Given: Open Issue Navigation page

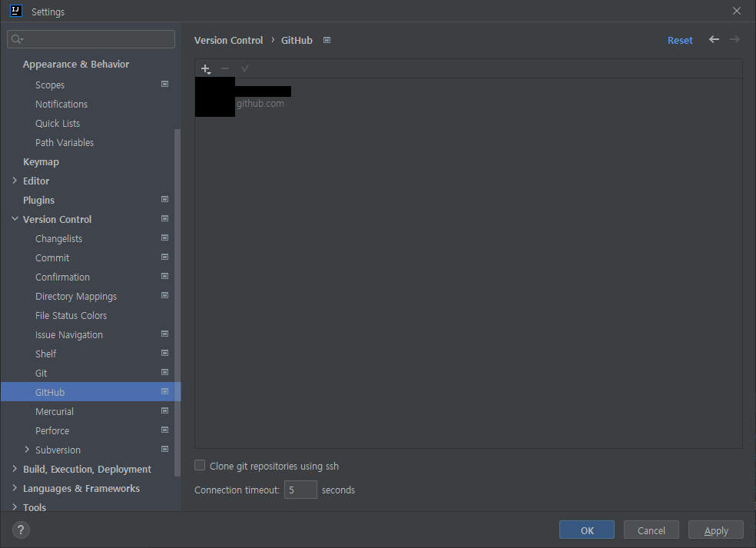Looking at the screenshot, I should [x=68, y=335].
